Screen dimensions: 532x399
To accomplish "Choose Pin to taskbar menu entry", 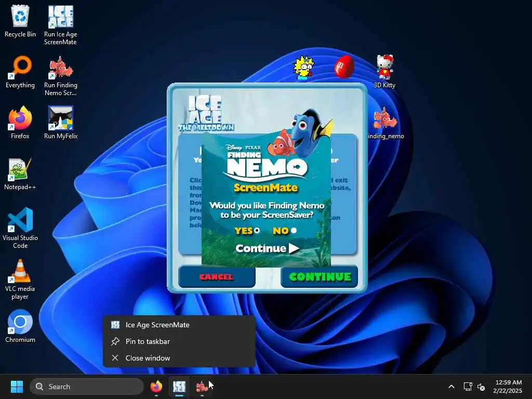I will pyautogui.click(x=179, y=341).
